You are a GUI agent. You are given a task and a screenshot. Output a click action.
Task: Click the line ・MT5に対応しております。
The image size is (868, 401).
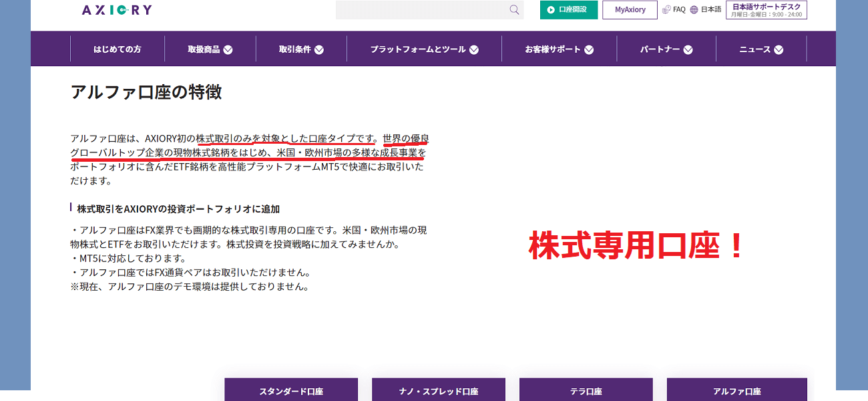[x=128, y=259]
